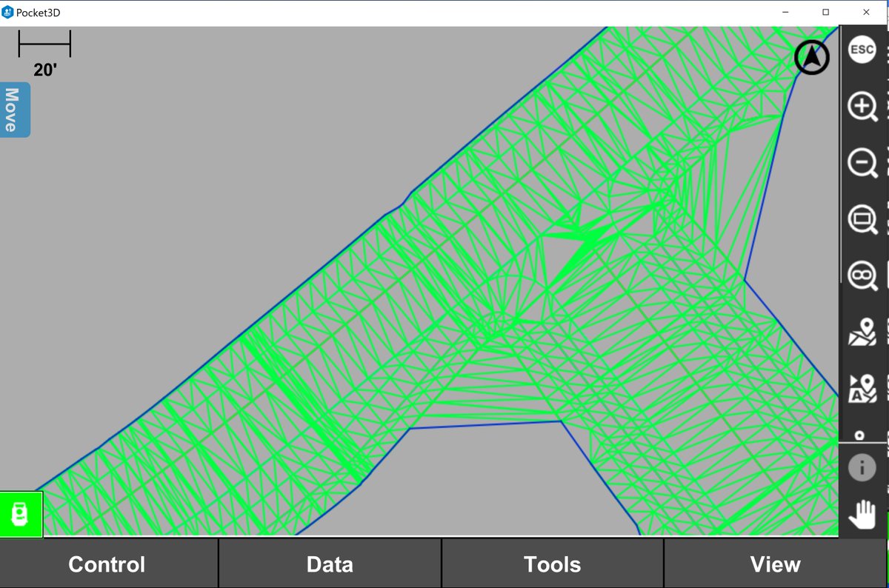Viewport: 889px width, 588px height.
Task: Click the north arrow compass icon
Action: [812, 58]
